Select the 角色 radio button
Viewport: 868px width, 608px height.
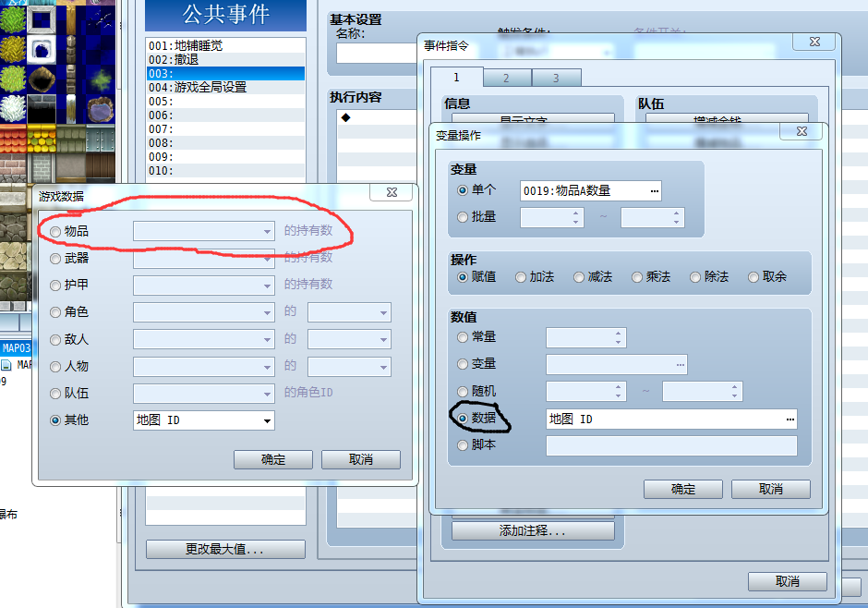tap(55, 312)
